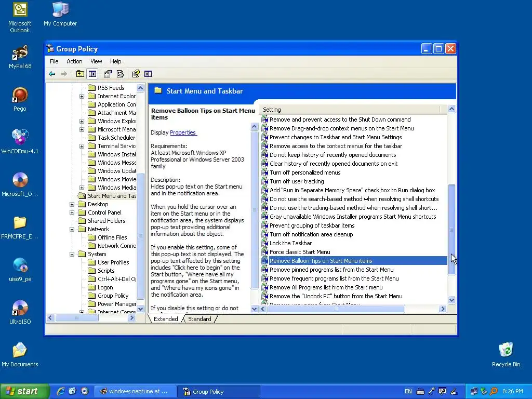Click the Setting column header
Image resolution: width=532 pixels, height=399 pixels.
point(350,110)
